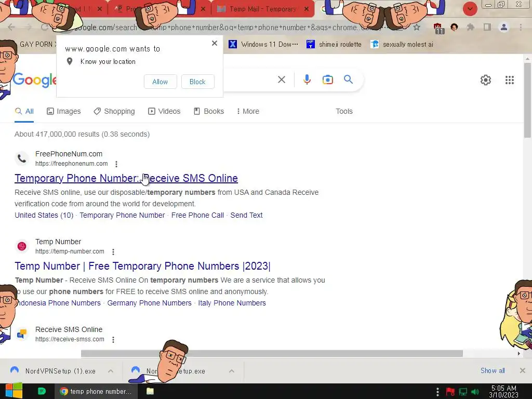Switch to Images results tab
532x399 pixels.
coord(64,111)
